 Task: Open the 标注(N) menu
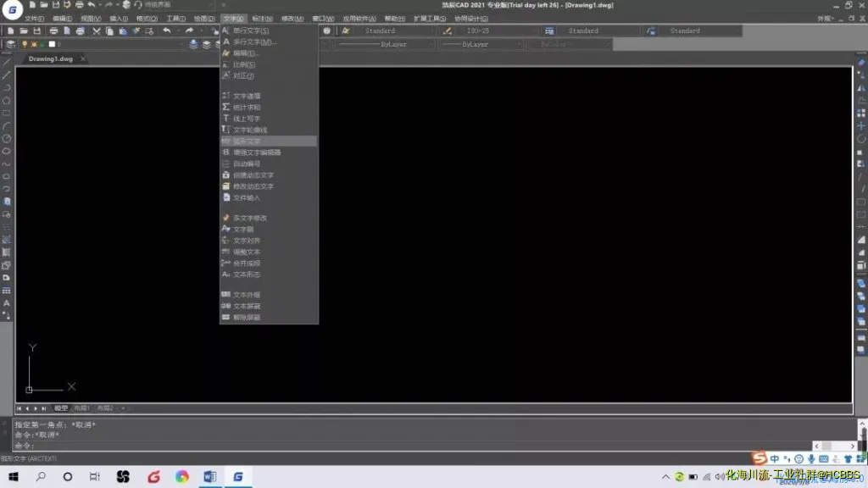pos(263,19)
